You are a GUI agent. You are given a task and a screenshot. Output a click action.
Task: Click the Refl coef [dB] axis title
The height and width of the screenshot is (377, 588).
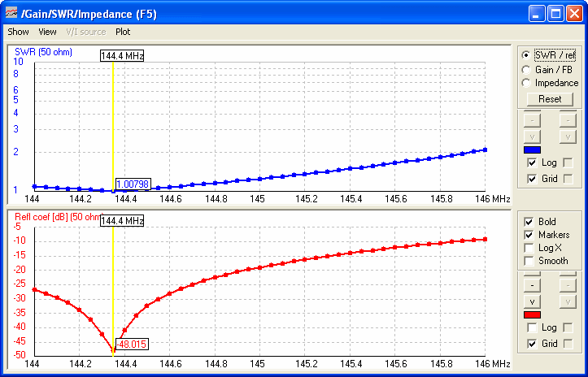coord(58,217)
